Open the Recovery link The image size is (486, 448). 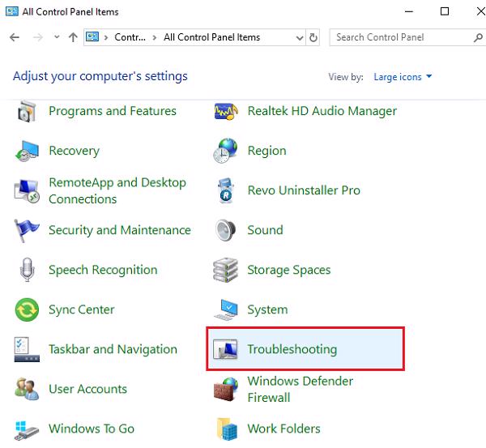(74, 151)
